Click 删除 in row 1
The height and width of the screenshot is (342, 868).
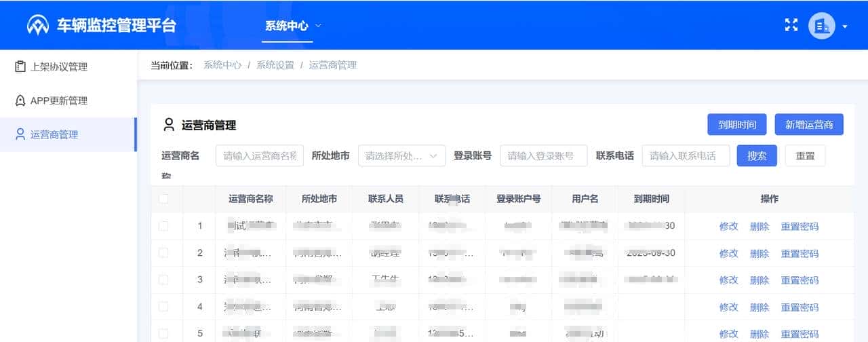759,226
